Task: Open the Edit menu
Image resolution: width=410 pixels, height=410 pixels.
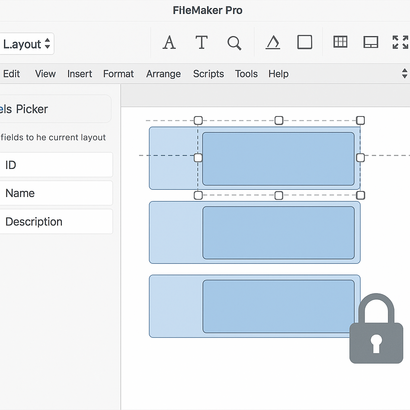Action: point(11,74)
